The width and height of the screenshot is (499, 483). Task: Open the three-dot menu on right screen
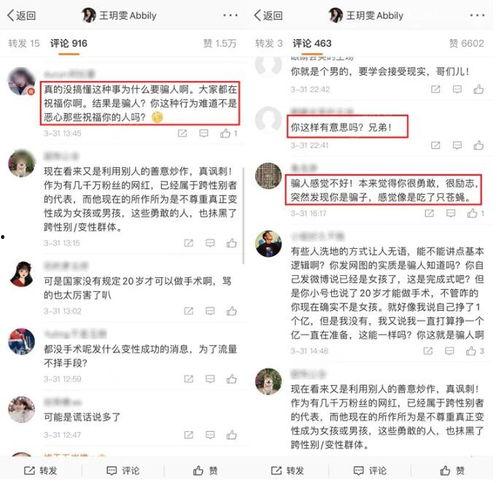tap(477, 15)
